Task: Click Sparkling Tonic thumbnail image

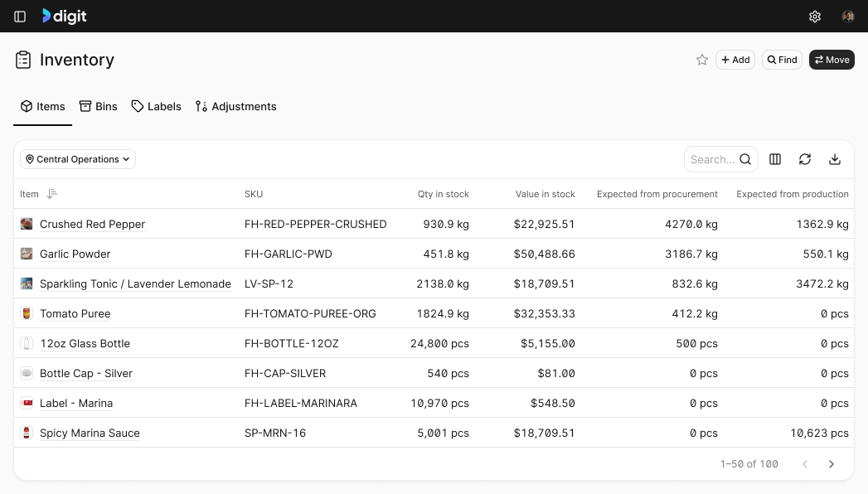Action: click(x=27, y=283)
